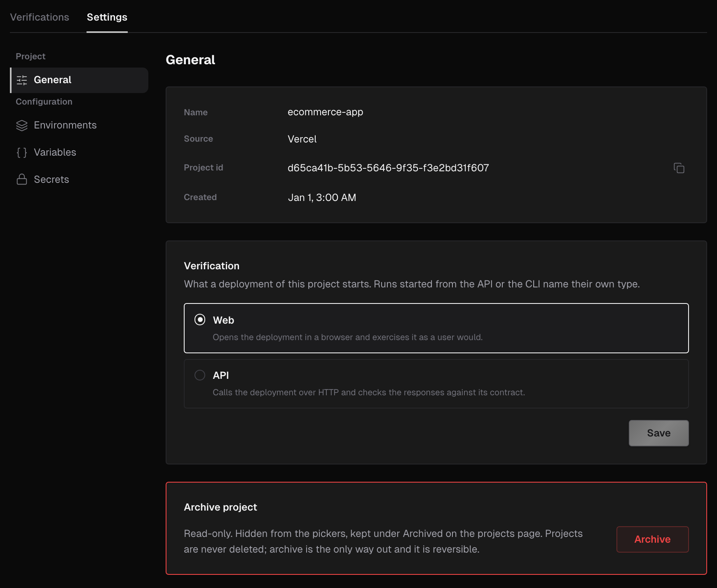717x588 pixels.
Task: Save the verification settings
Action: tap(658, 433)
